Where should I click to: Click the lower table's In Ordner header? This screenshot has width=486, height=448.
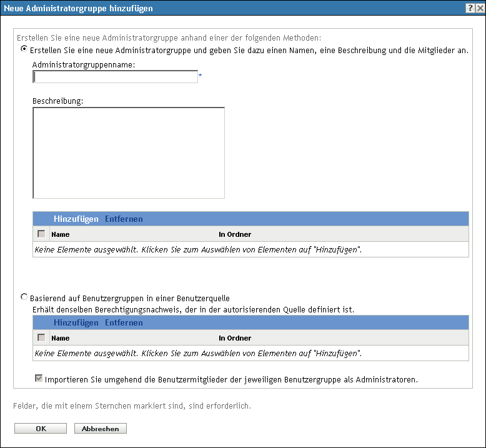click(x=235, y=338)
